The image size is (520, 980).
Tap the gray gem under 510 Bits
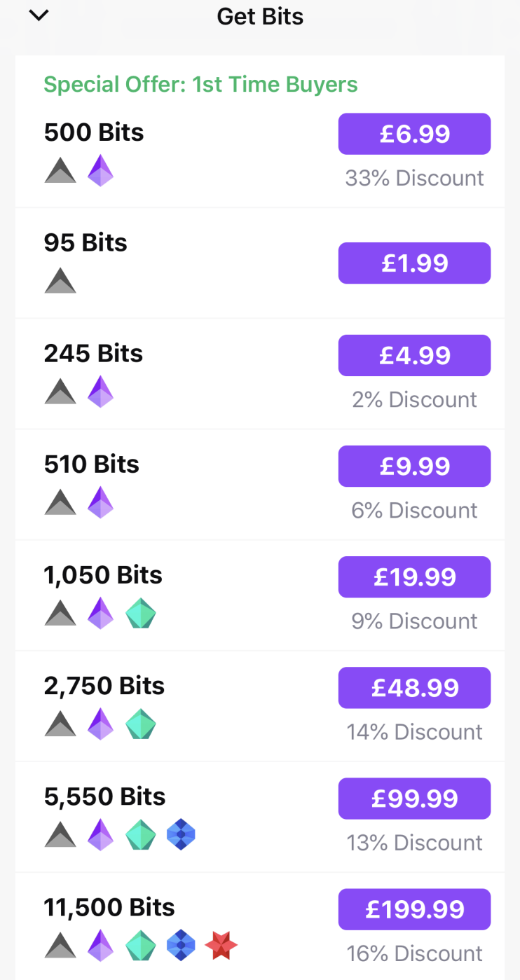coord(60,502)
